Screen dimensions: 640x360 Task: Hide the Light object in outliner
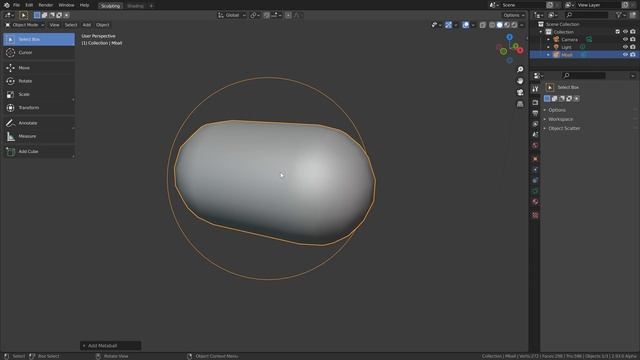click(625, 47)
